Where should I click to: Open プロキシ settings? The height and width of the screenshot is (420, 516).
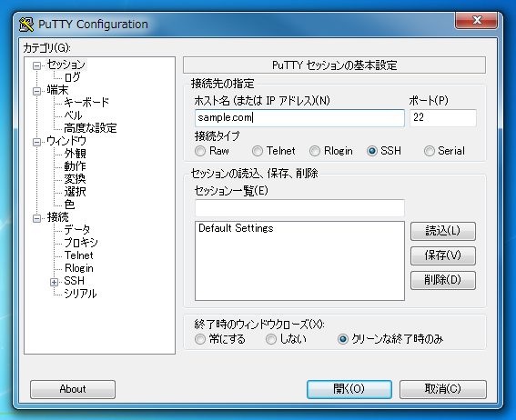tap(81, 243)
